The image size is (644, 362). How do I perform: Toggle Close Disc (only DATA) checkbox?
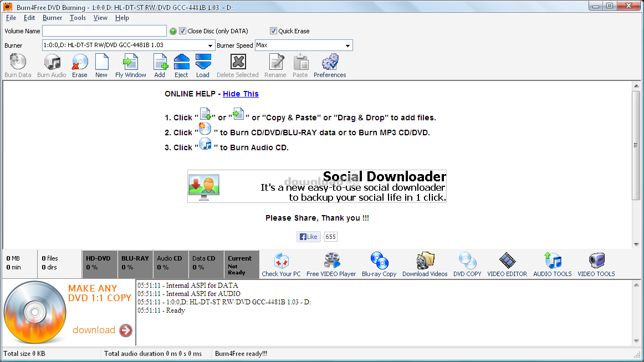click(x=183, y=31)
